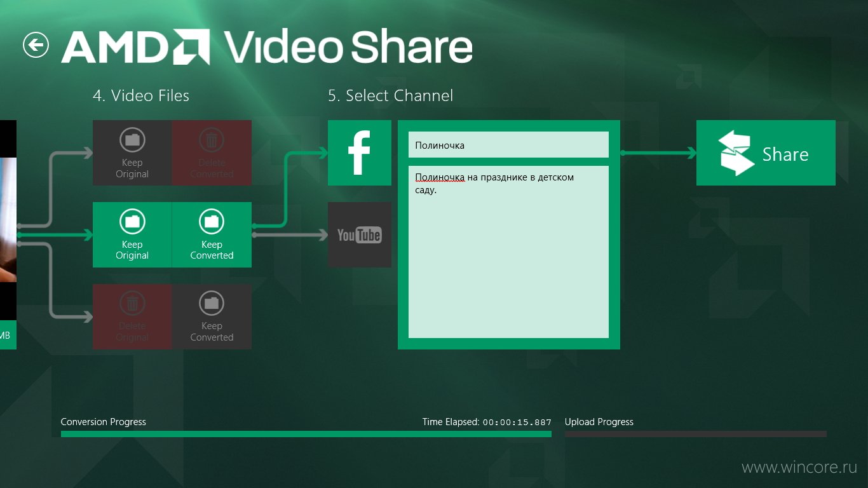Click the AMD Video Share title logo
The height and width of the screenshot is (488, 868).
pyautogui.click(x=267, y=47)
